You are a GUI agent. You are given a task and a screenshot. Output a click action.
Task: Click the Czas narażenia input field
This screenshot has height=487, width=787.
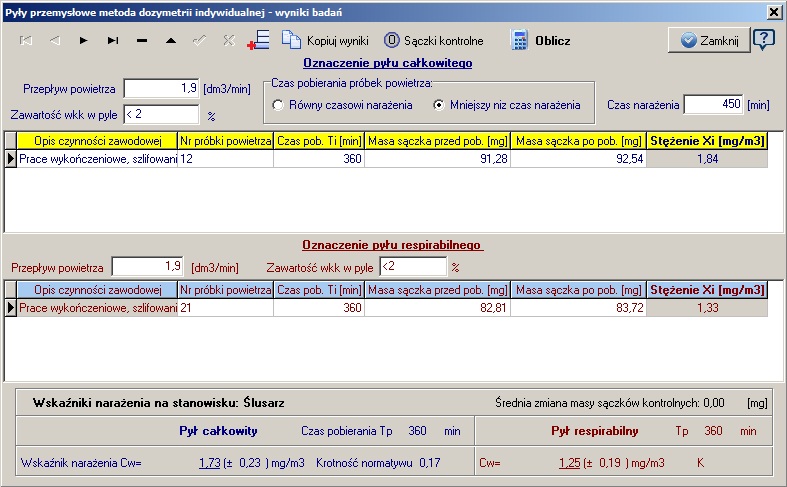tap(713, 104)
